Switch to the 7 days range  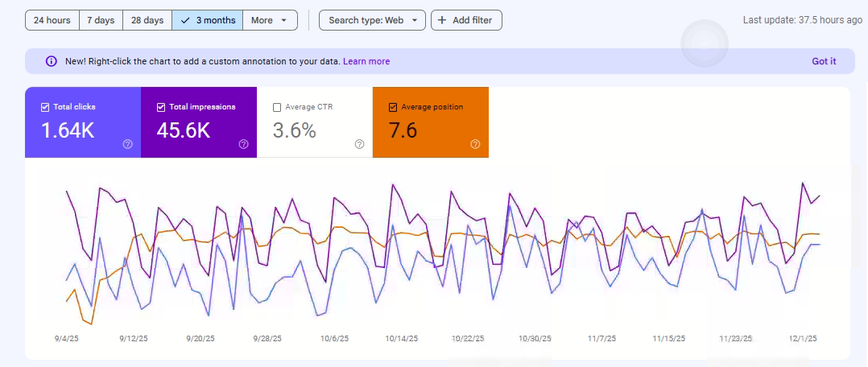101,20
